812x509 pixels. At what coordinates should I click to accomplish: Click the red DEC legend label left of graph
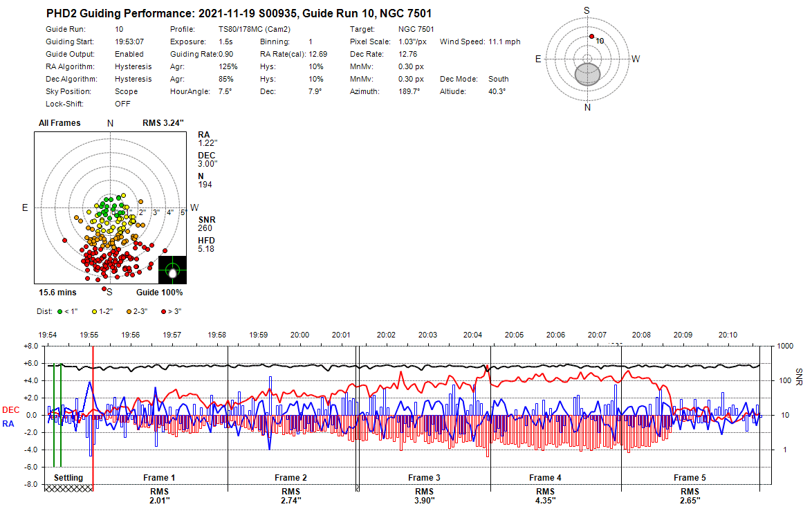[11, 410]
